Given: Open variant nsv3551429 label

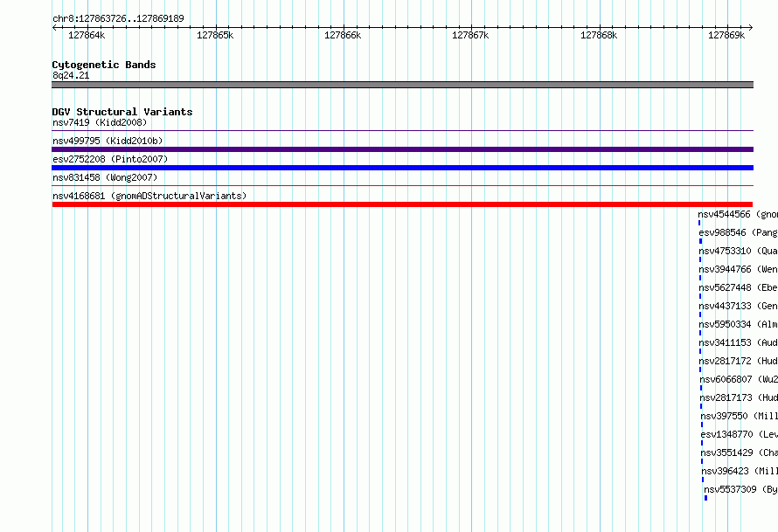Looking at the screenshot, I should click(x=740, y=453).
